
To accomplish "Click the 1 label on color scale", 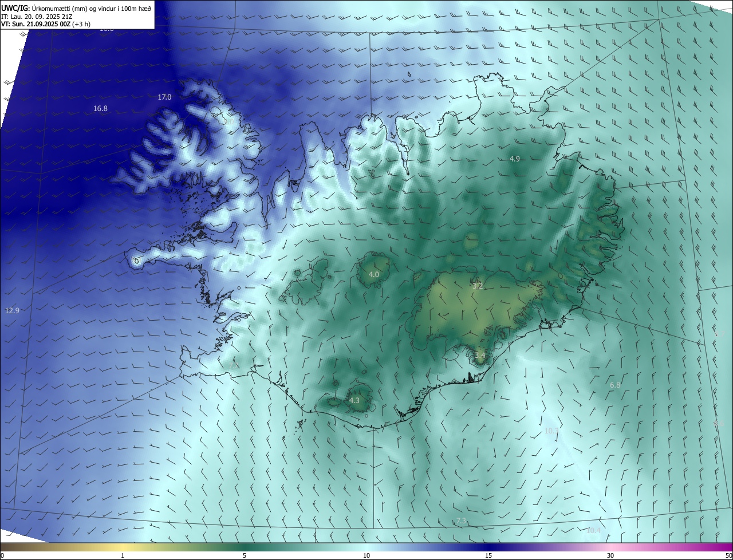I will 123,555.
